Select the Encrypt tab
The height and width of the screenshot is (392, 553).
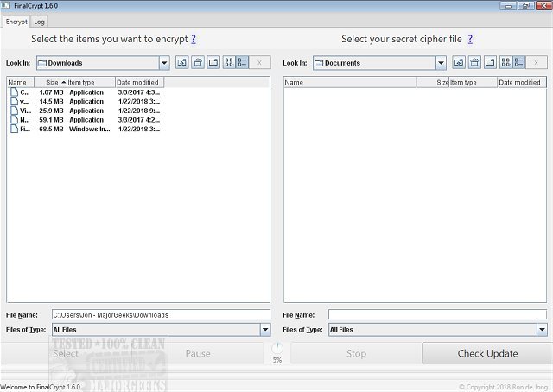pyautogui.click(x=16, y=21)
